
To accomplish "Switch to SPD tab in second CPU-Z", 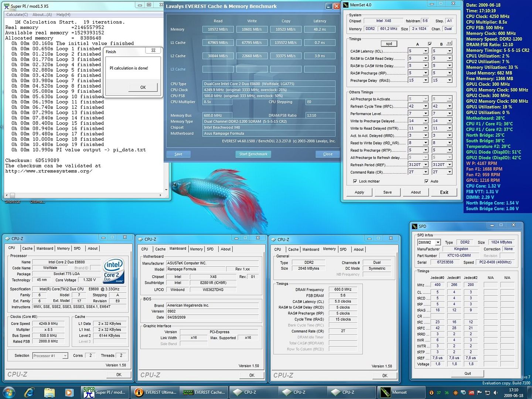I will [x=210, y=249].
